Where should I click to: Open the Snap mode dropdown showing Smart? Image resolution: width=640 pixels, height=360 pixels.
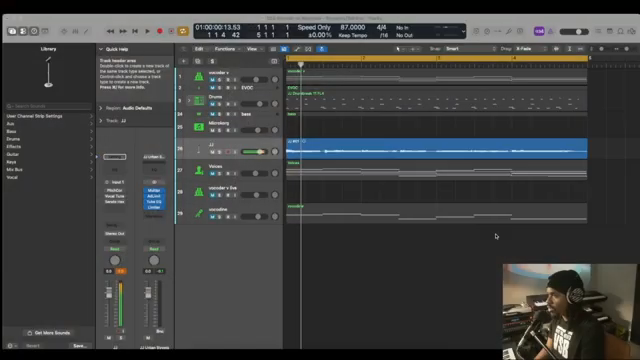click(471, 49)
